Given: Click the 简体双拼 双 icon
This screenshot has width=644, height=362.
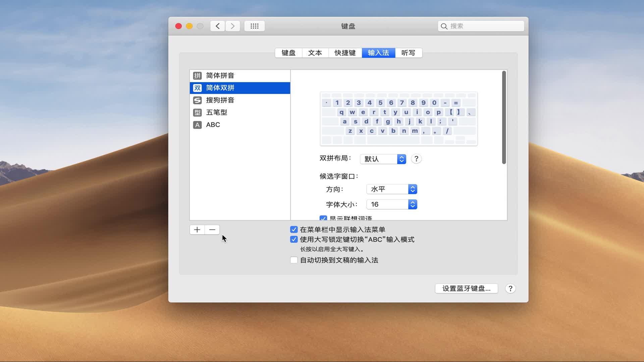Looking at the screenshot, I should coord(197,88).
